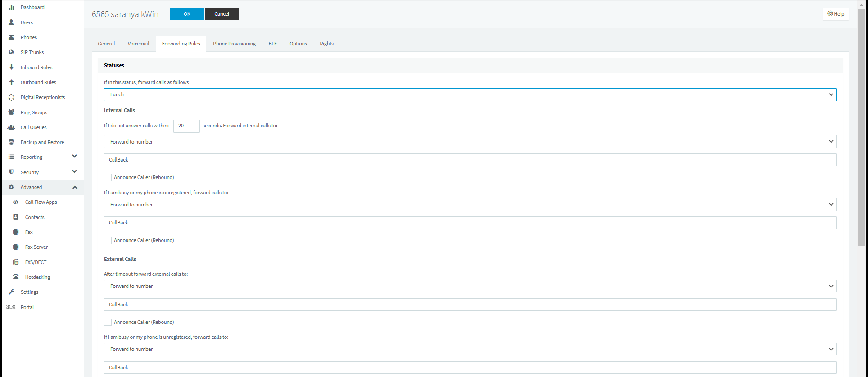Click the Inbound Rules down-arrow icon
Viewport: 868px width, 377px height.
click(x=12, y=67)
